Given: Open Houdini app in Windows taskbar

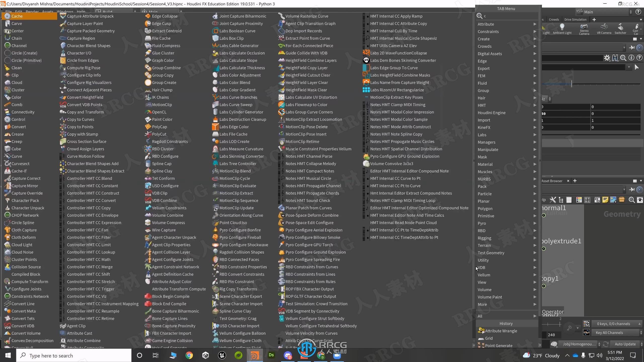Looking at the screenshot, I should point(255,355).
